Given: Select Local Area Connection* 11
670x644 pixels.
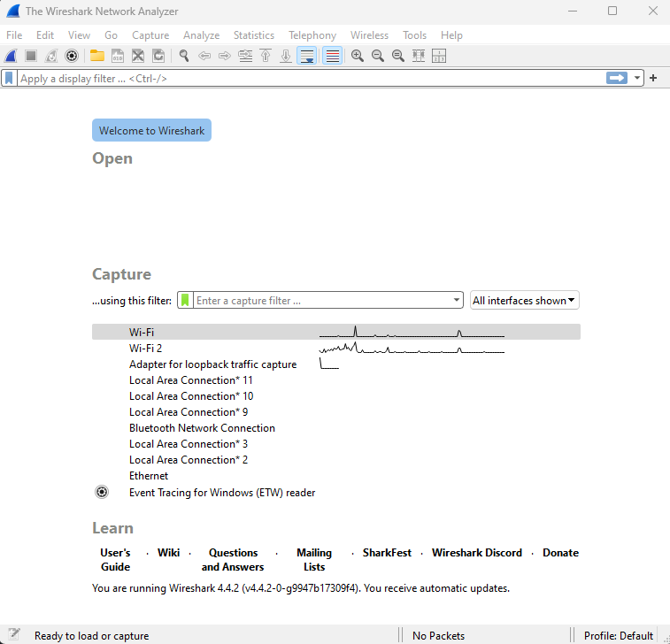Looking at the screenshot, I should coord(190,380).
